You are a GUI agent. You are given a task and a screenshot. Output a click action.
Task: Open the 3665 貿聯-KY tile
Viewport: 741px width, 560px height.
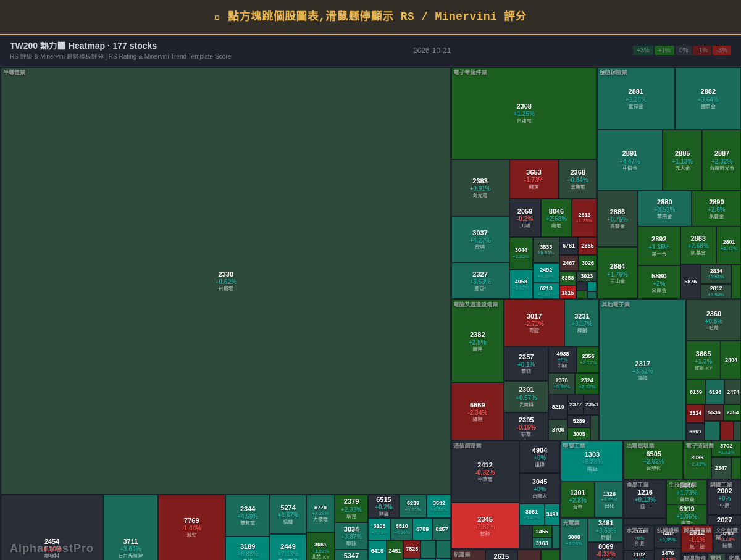pos(703,360)
